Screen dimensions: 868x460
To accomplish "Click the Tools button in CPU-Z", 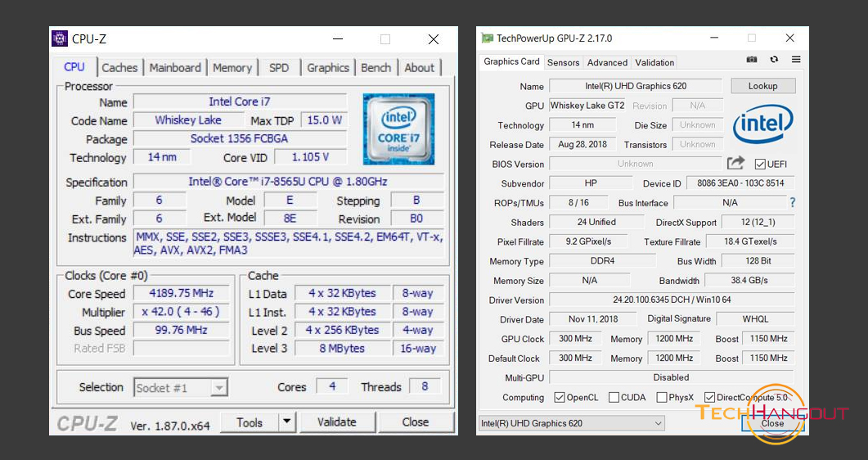I will (250, 422).
